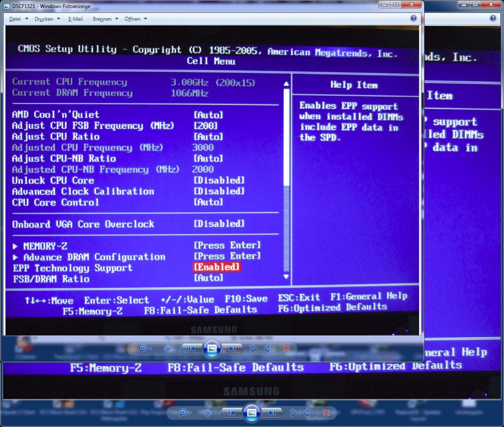Viewport: 504px width, 427px height.
Task: Click the E-Mail toolbar button
Action: (x=75, y=19)
